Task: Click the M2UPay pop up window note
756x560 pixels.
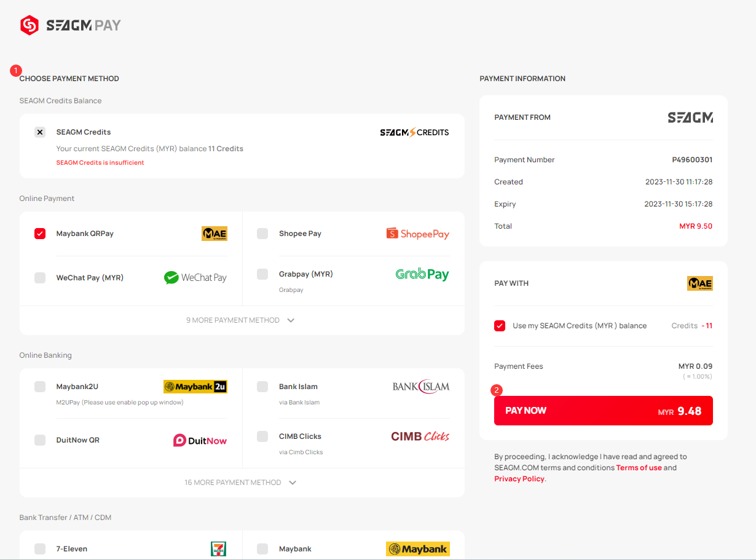Action: [x=120, y=403]
